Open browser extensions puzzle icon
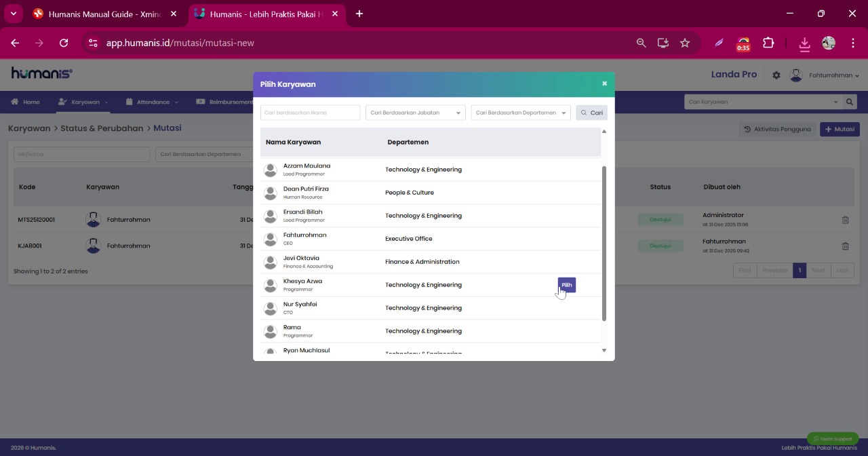This screenshot has width=868, height=456. [x=768, y=43]
